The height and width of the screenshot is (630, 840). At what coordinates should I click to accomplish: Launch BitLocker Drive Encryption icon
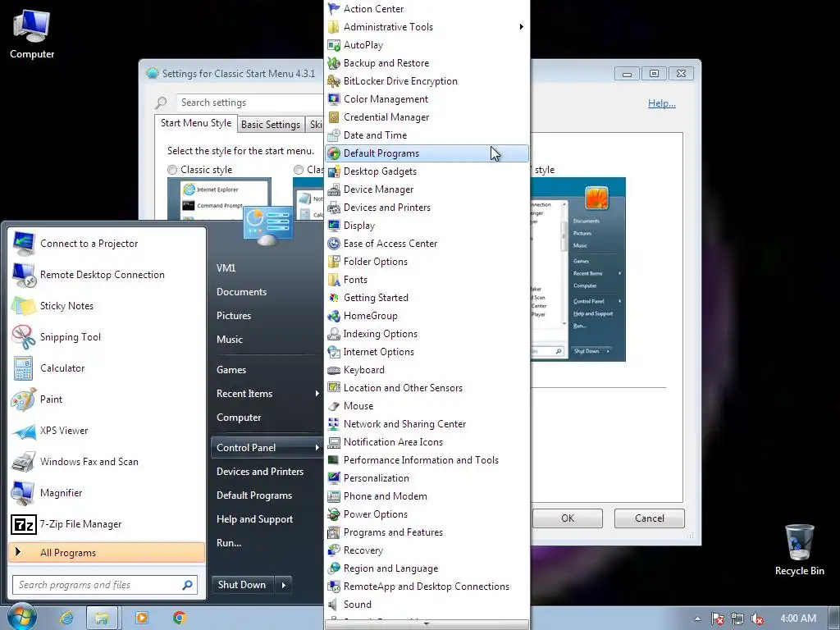334,81
